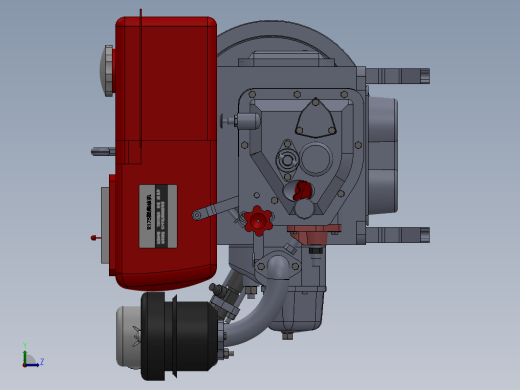Pick the pipe flange with two bolts at elbow
The height and width of the screenshot is (390, 520).
coord(278,266)
